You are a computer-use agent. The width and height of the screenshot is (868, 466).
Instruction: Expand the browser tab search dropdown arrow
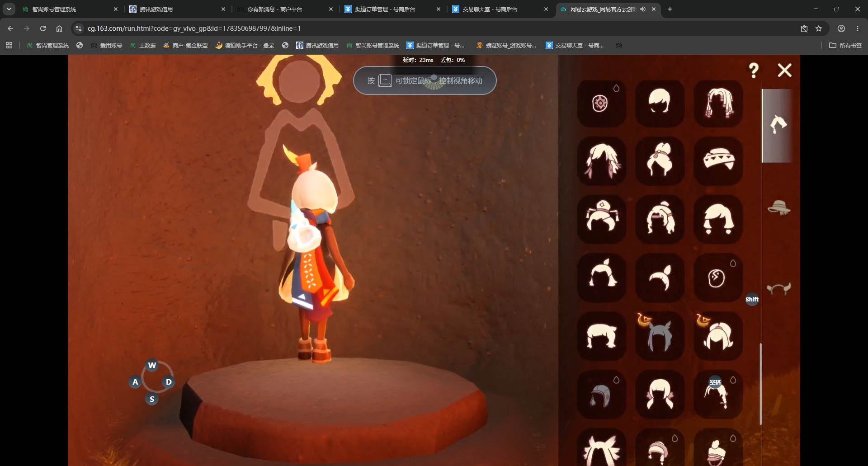pyautogui.click(x=9, y=9)
